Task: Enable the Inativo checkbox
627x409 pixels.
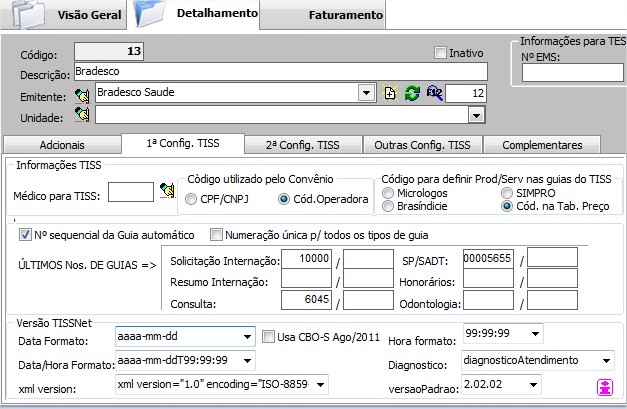Action: [x=441, y=53]
